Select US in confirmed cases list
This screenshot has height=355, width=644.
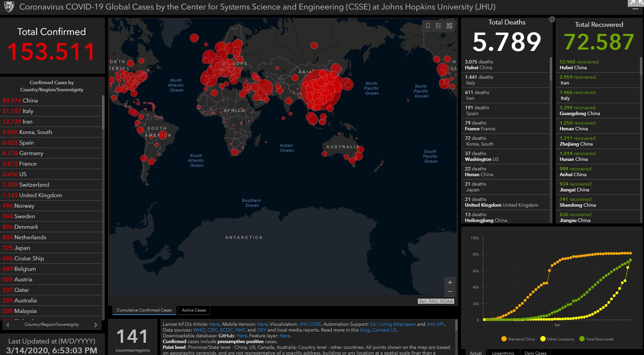[x=51, y=174]
